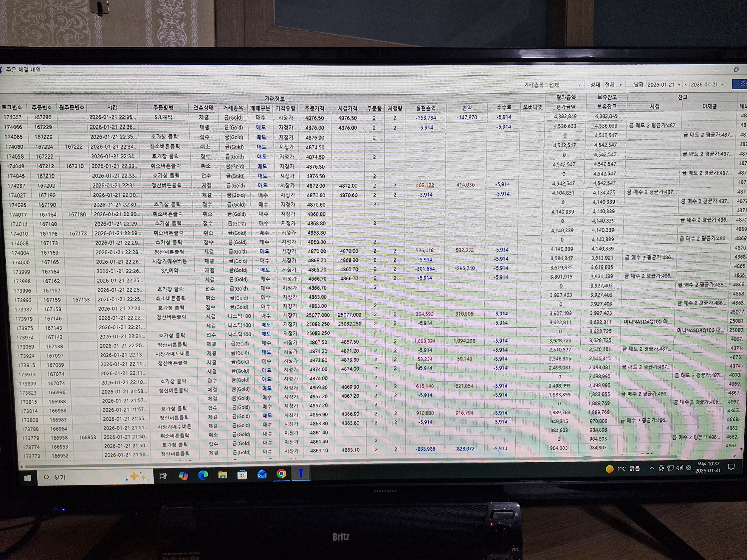Click the 오버나잇 column header
Image resolution: width=747 pixels, height=560 pixels.
coord(533,107)
